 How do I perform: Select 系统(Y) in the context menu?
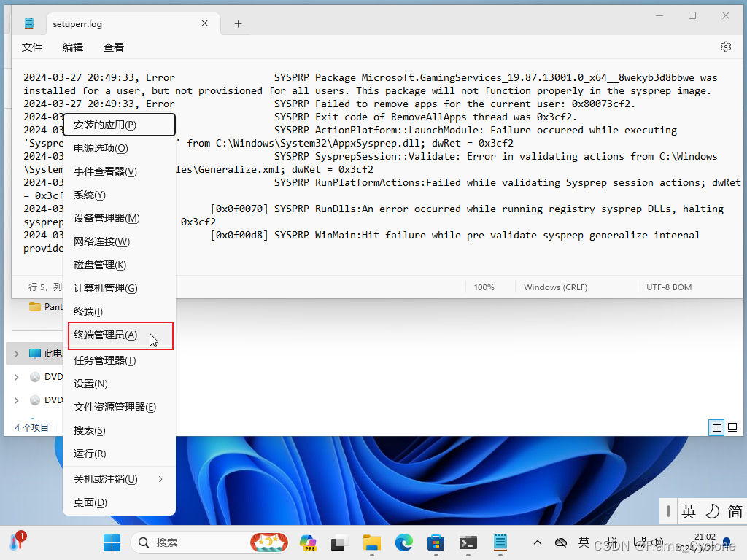(x=119, y=195)
